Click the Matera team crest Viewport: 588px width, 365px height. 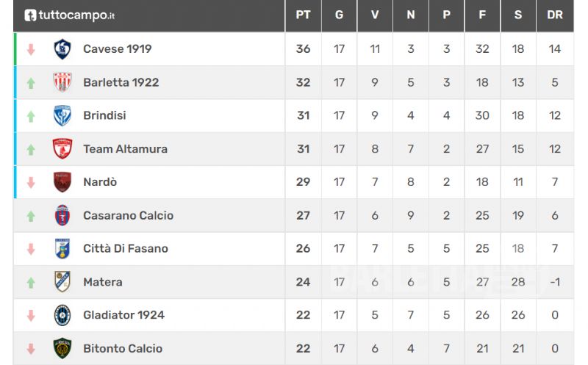[62, 282]
